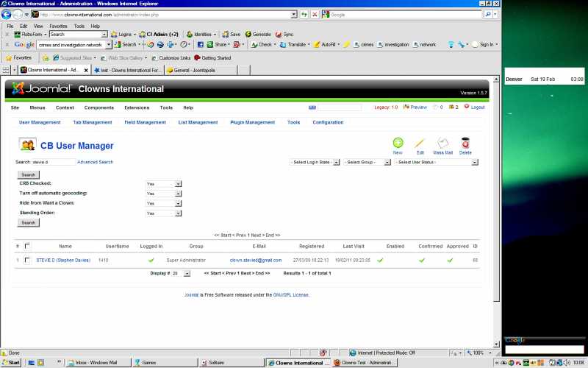This screenshot has height=368, width=588.
Task: Open STEVIE D (Stephen Davies) user link
Action: (63, 261)
